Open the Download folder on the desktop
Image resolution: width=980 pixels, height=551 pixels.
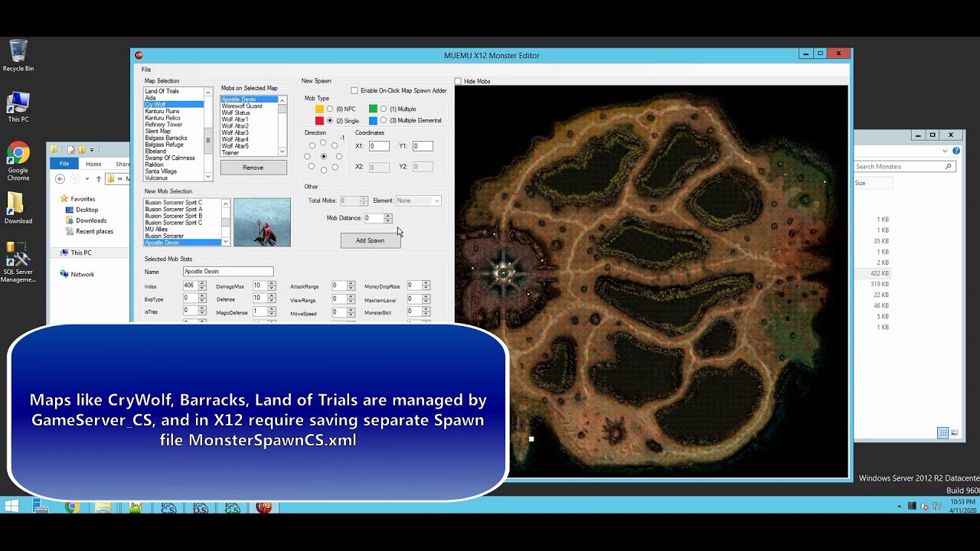(18, 207)
